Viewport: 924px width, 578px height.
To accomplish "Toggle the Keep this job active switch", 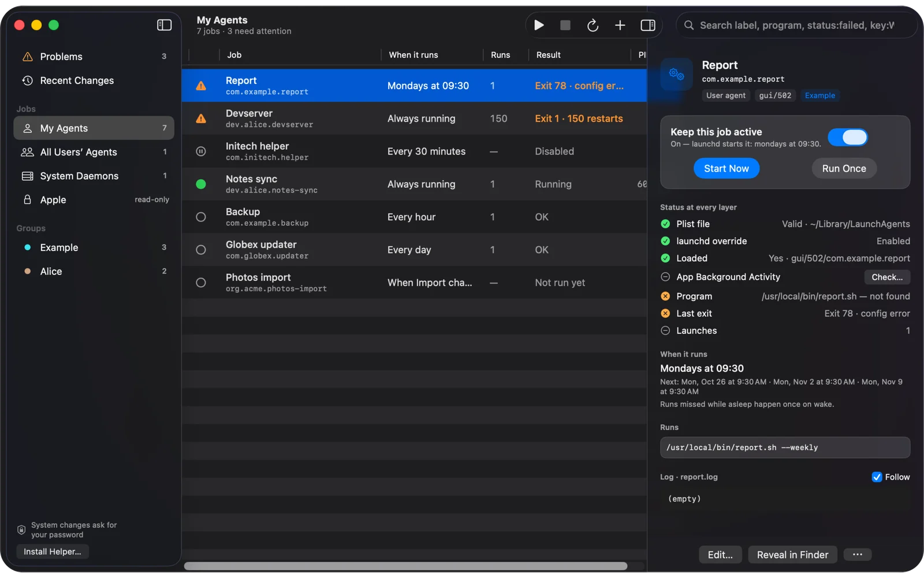I will click(848, 137).
